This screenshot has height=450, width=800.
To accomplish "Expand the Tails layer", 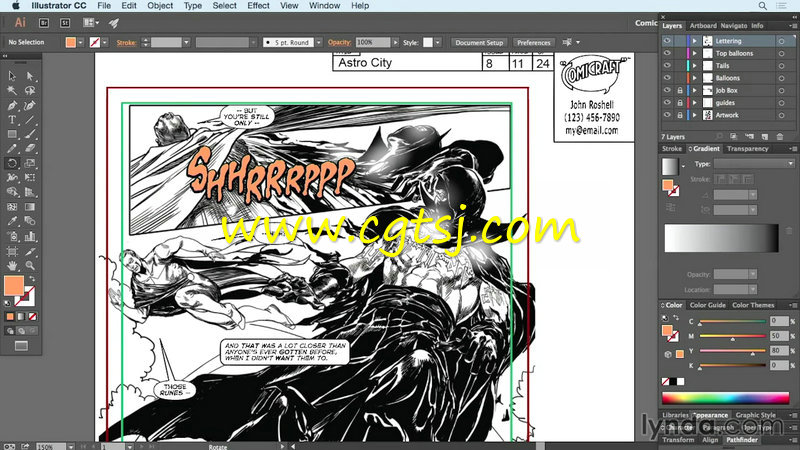I will tap(694, 65).
